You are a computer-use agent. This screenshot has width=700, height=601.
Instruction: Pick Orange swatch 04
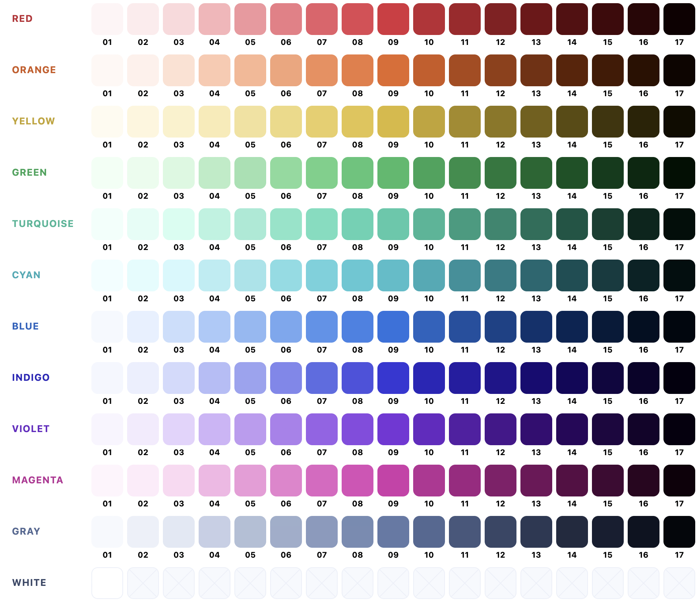pos(215,70)
